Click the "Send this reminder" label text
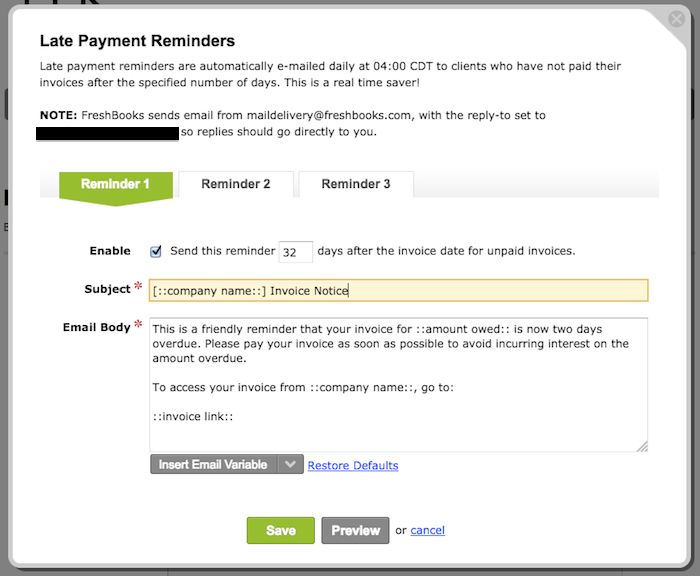The image size is (700, 576). (222, 251)
